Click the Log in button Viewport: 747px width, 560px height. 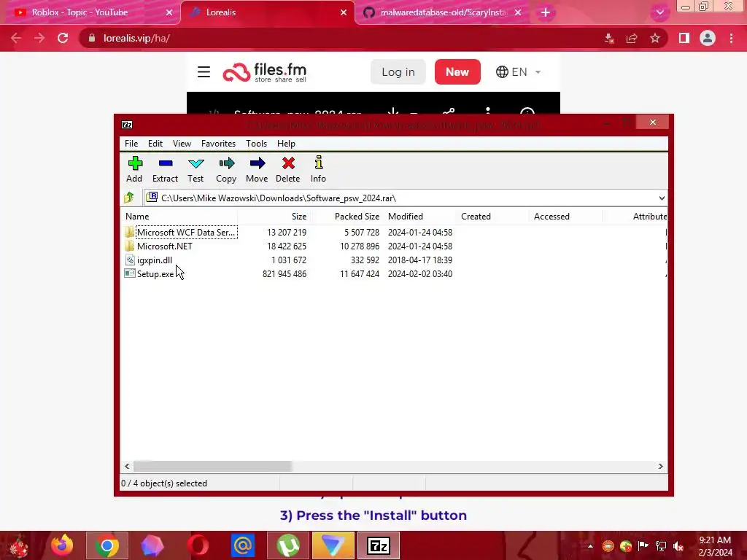tap(398, 72)
